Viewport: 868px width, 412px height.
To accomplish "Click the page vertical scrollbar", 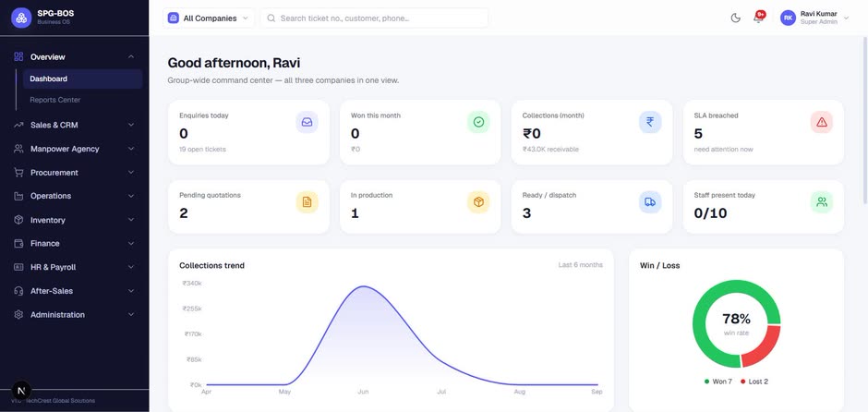I will (x=865, y=122).
